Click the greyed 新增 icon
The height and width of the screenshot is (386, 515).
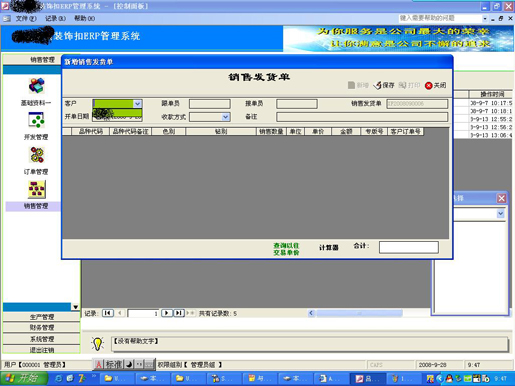(351, 85)
